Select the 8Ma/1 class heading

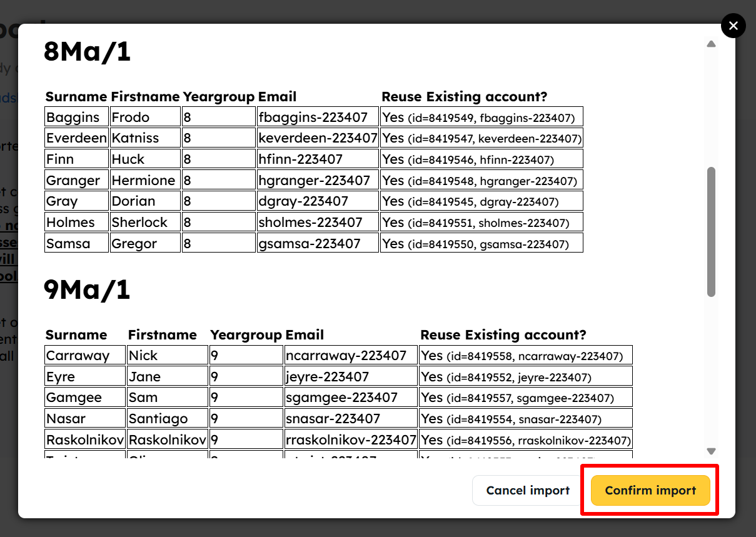(87, 51)
